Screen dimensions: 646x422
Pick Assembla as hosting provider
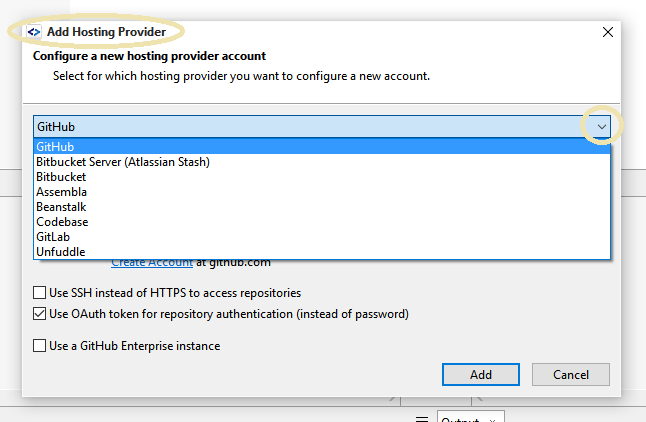tap(62, 192)
